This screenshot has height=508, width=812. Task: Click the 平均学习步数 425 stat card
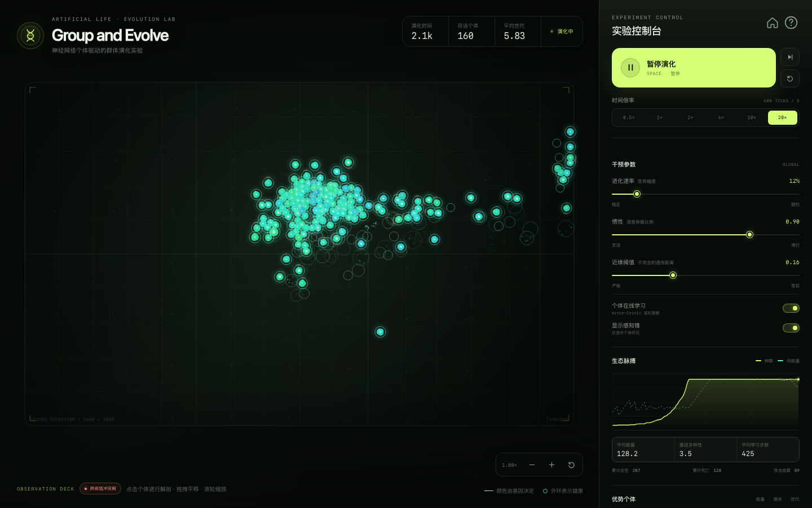pos(768,450)
